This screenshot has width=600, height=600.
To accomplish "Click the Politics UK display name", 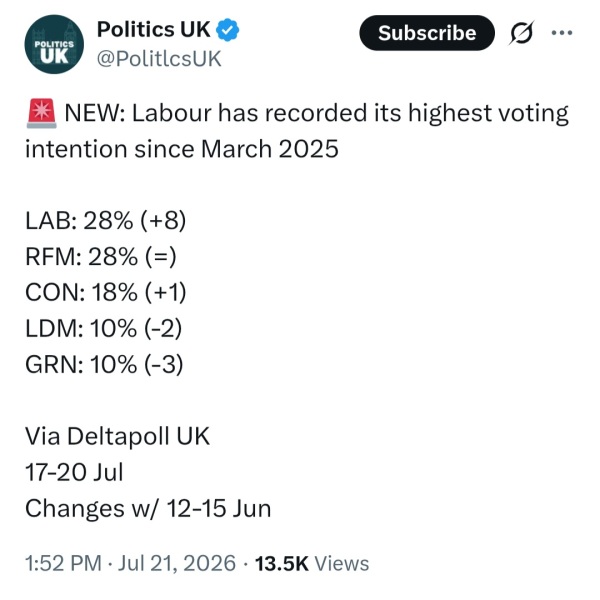I will coord(153,29).
